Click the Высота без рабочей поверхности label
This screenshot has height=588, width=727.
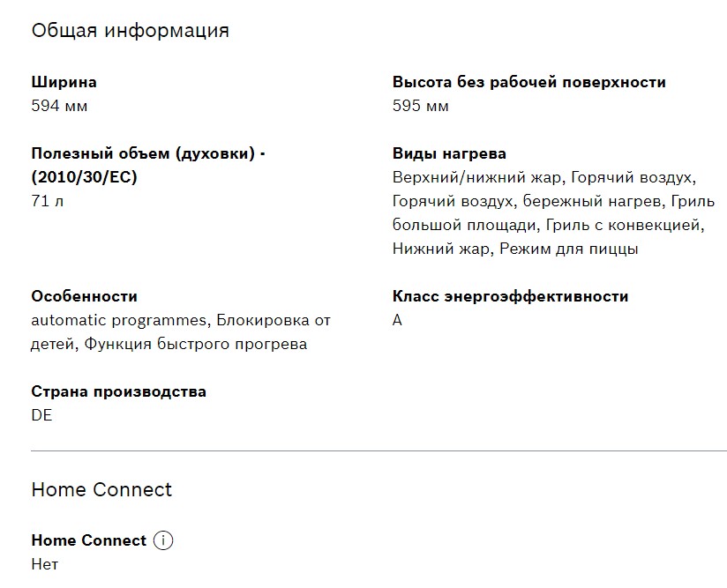528,82
